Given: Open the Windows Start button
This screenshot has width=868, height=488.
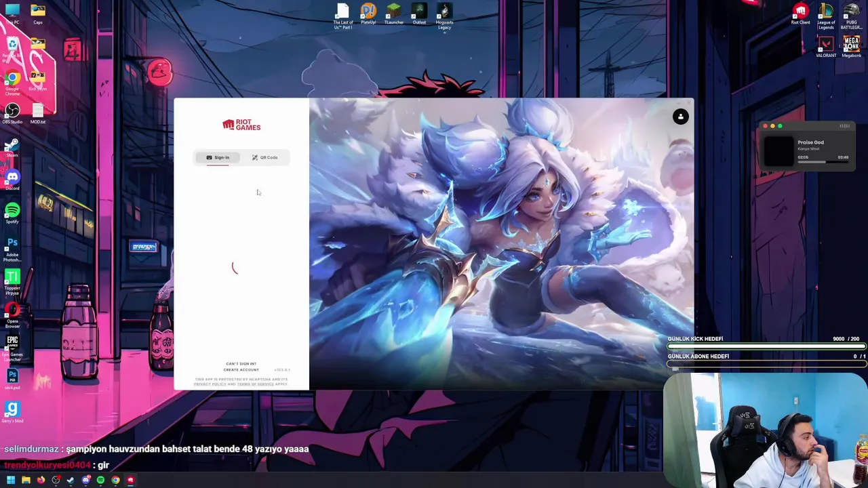Looking at the screenshot, I should tap(11, 480).
